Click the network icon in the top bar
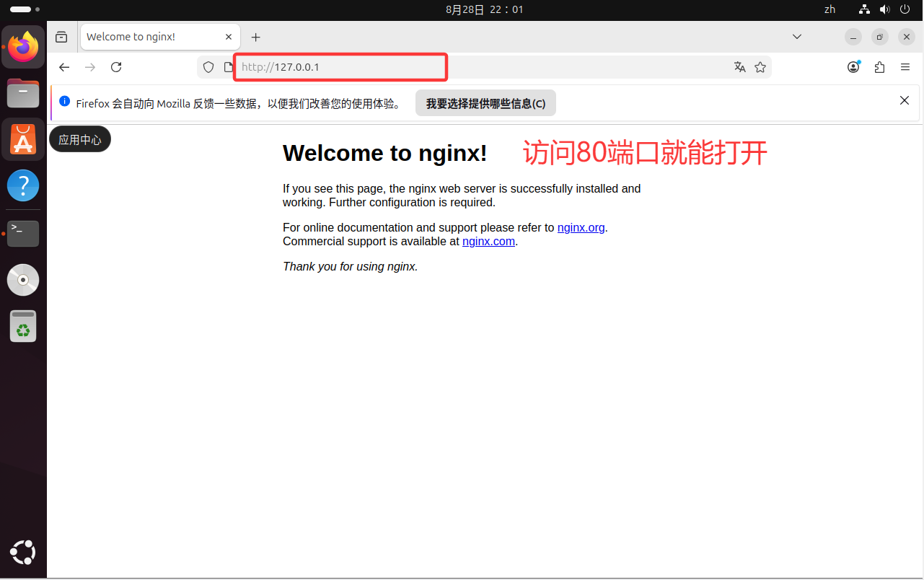Viewport: 924px width, 580px height. click(865, 10)
